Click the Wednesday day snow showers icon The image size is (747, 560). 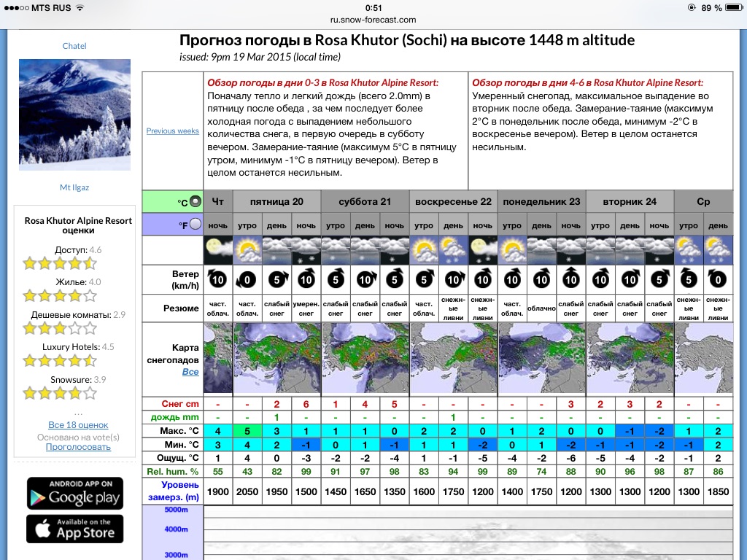pyautogui.click(x=719, y=251)
